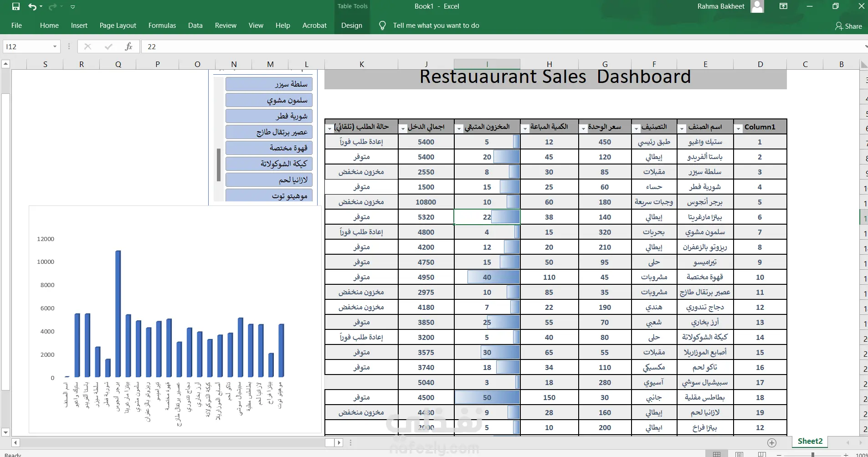The width and height of the screenshot is (868, 457).
Task: Open the File menu
Action: coord(16,26)
